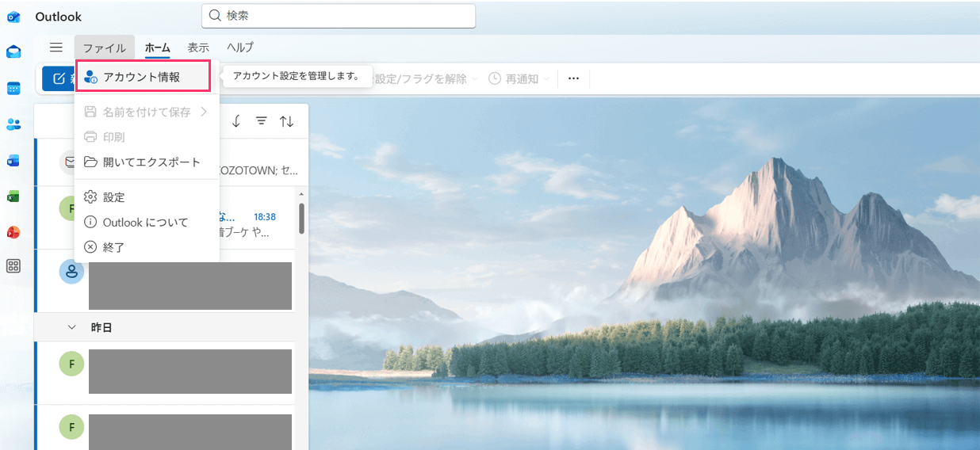This screenshot has width=980, height=450.
Task: Choose 終了 to exit Outlook
Action: [x=147, y=247]
